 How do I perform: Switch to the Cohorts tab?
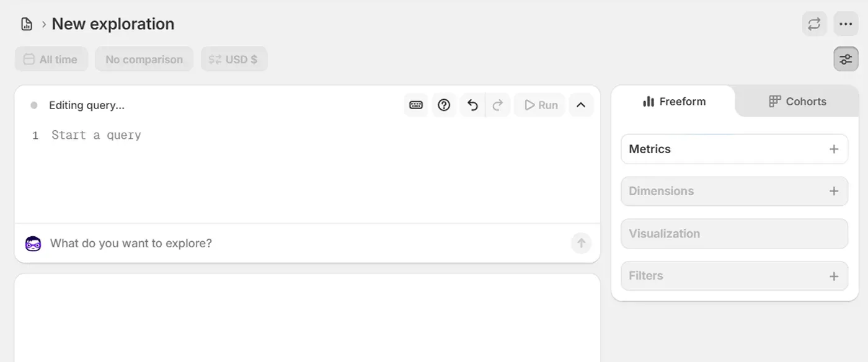(x=797, y=102)
